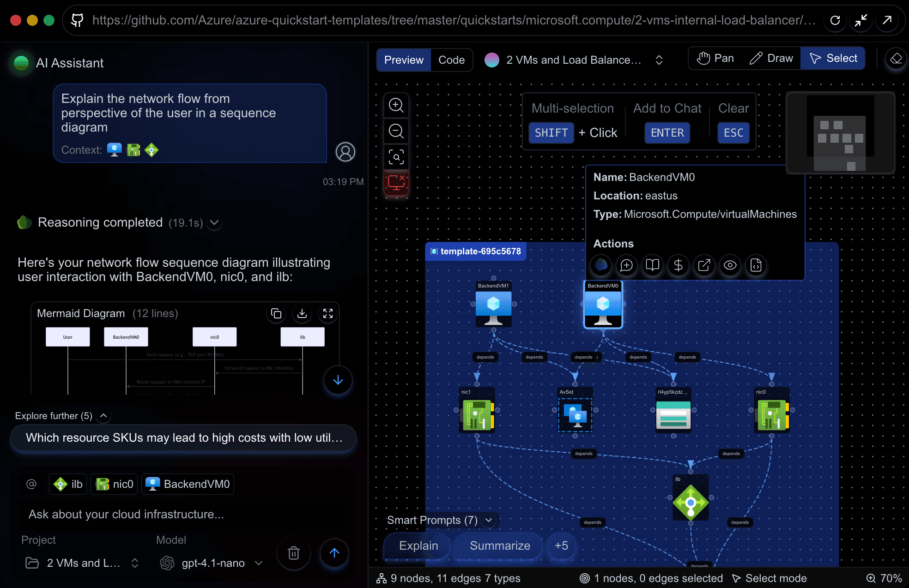
Task: Open the template in a new window via arrow icon
Action: [887, 20]
